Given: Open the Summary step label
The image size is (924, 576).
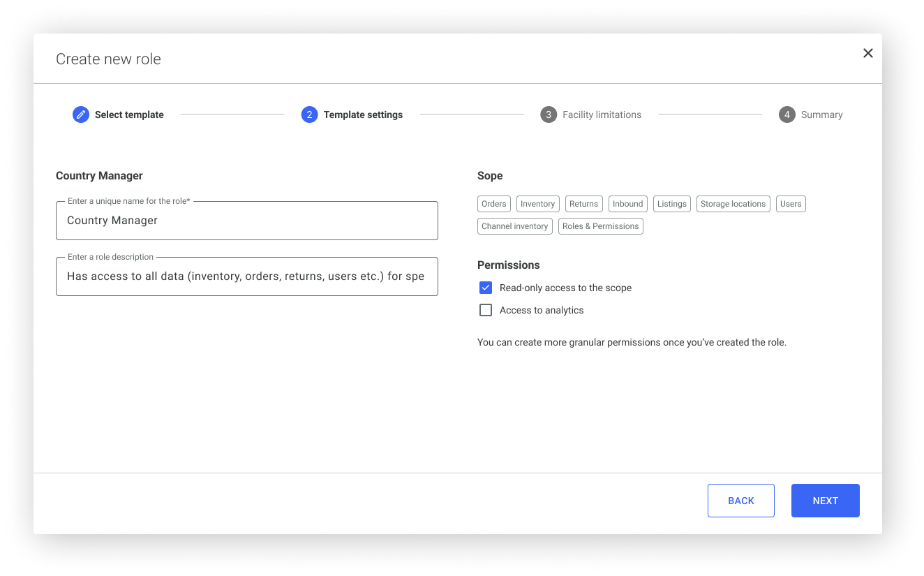Looking at the screenshot, I should click(821, 115).
